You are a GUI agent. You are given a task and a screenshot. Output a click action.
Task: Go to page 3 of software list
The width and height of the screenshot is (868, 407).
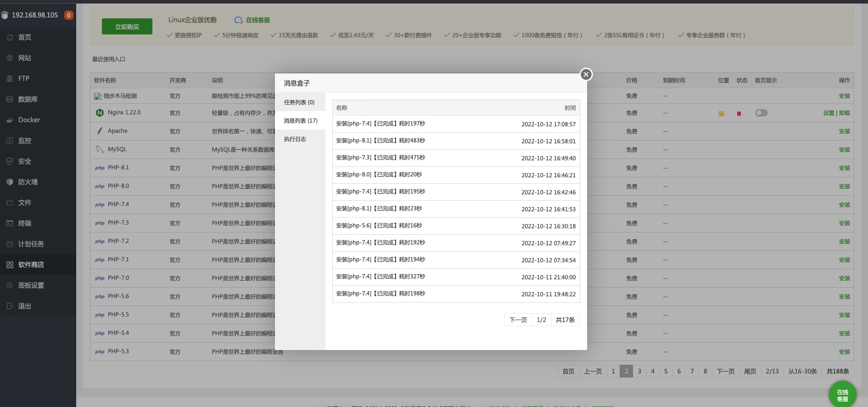(x=639, y=371)
